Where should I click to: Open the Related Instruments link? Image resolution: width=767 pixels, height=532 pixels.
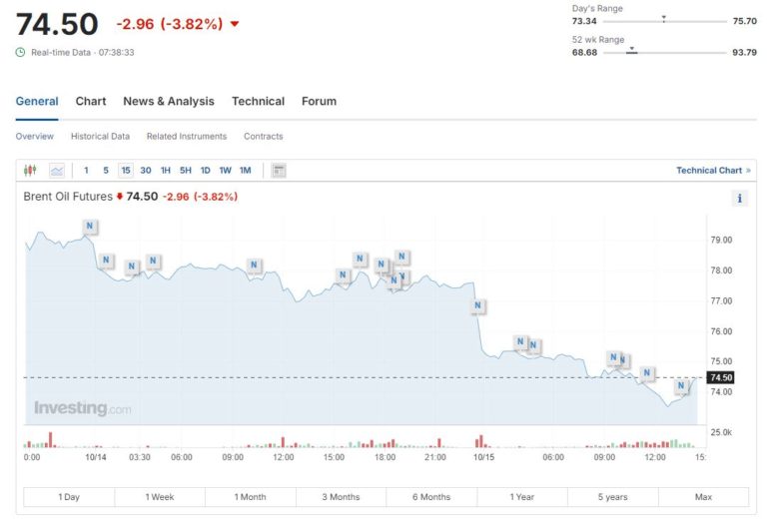point(187,136)
